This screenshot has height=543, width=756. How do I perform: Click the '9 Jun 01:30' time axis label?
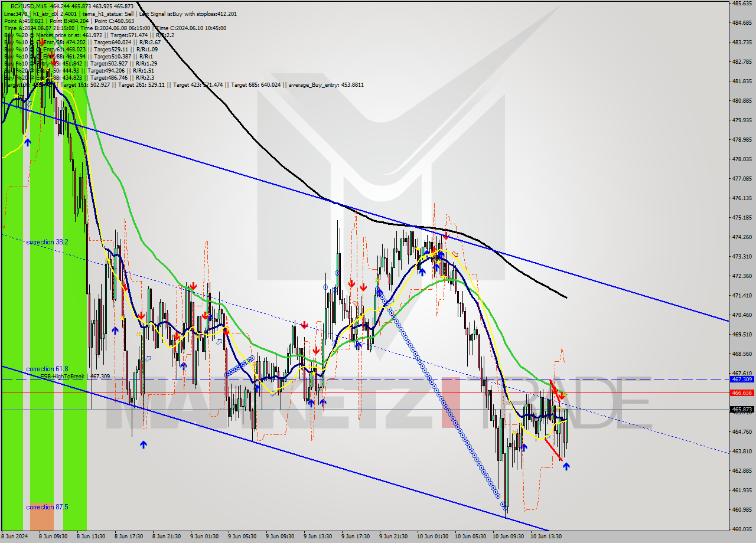point(205,537)
